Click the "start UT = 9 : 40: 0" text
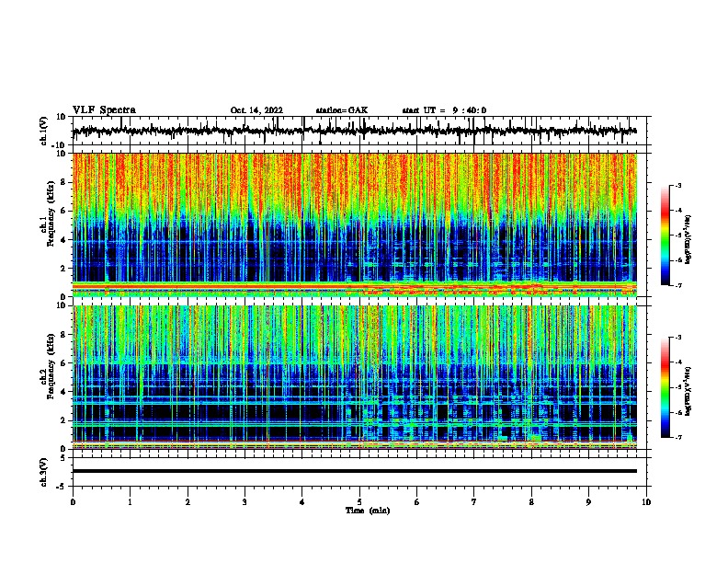 tap(444, 110)
